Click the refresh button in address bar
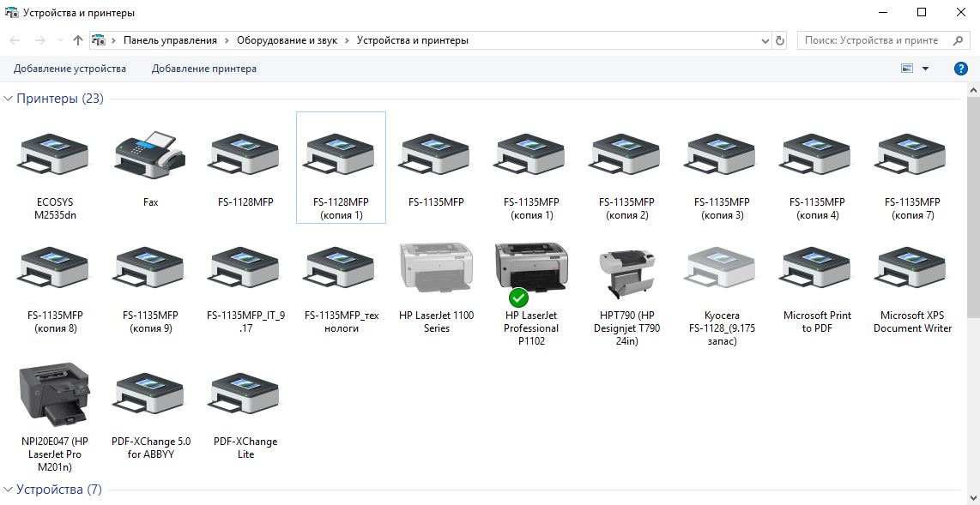The height and width of the screenshot is (505, 980). click(x=779, y=40)
